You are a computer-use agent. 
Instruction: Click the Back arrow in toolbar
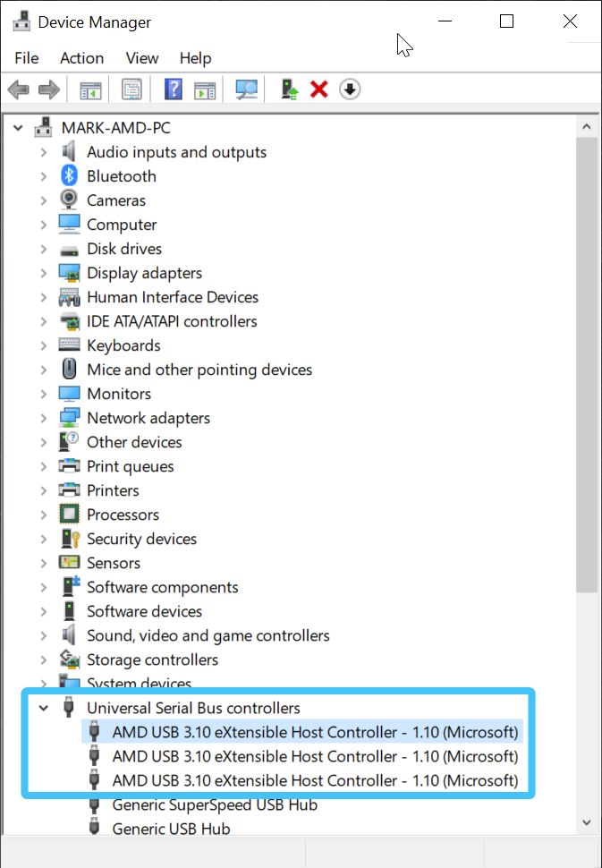[18, 89]
